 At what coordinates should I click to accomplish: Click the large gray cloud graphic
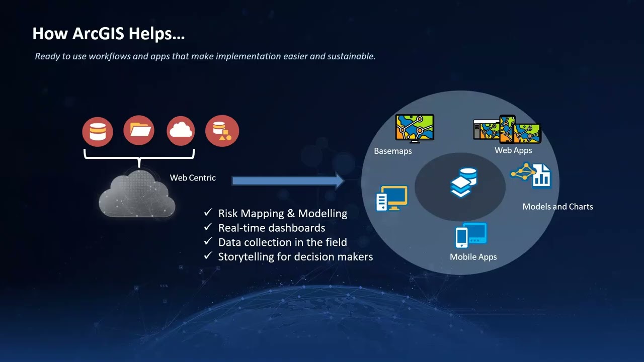click(x=137, y=194)
